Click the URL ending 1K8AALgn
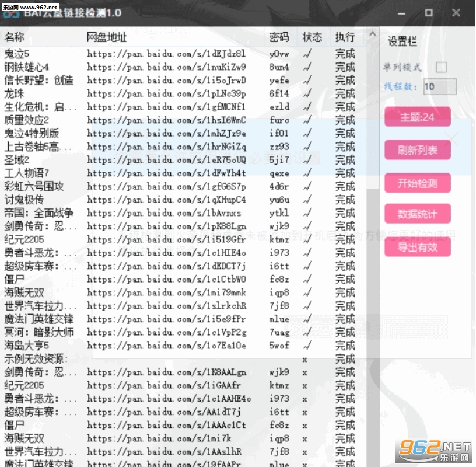 click(x=166, y=372)
